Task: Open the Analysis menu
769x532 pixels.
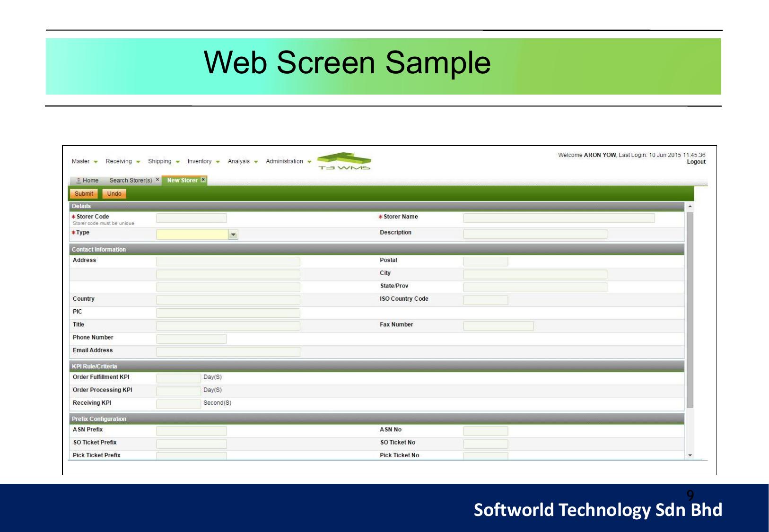Action: tap(243, 161)
